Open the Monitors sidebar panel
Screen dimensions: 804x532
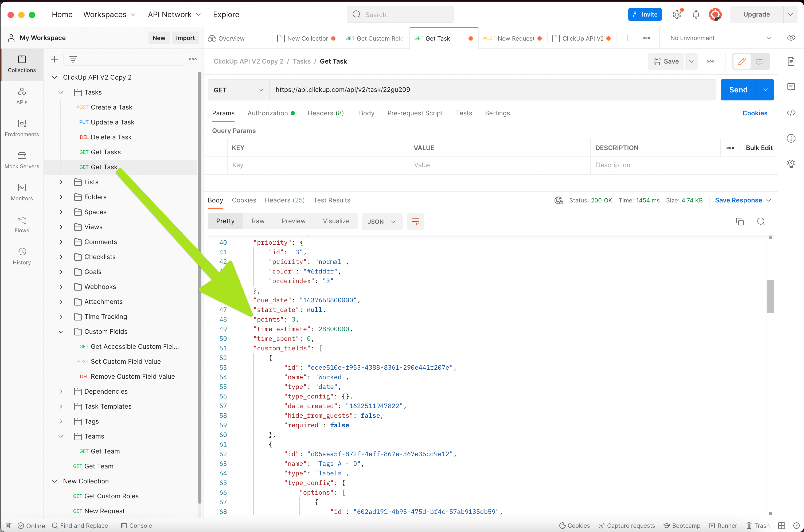pos(22,192)
